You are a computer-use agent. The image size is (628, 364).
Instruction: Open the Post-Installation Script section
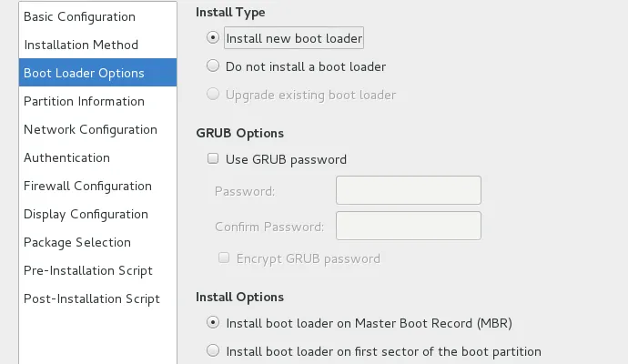(x=92, y=298)
